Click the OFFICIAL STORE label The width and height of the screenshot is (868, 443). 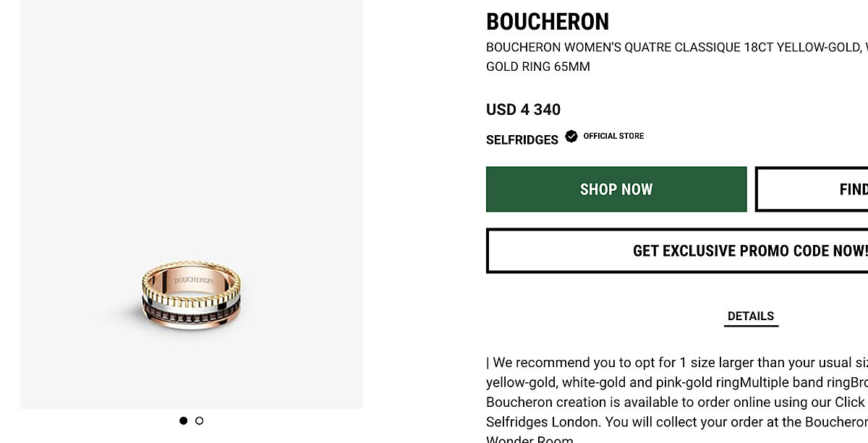pyautogui.click(x=613, y=136)
